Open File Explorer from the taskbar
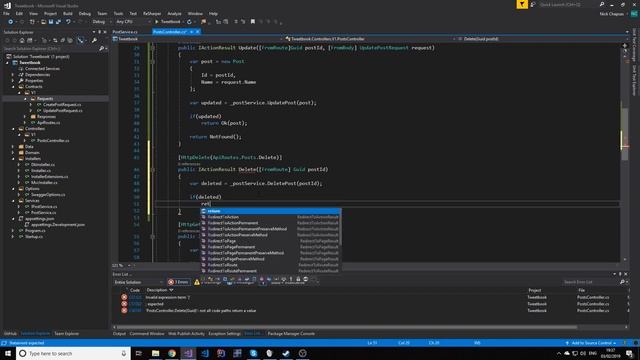The height and width of the screenshot is (360, 640). (x=155, y=353)
